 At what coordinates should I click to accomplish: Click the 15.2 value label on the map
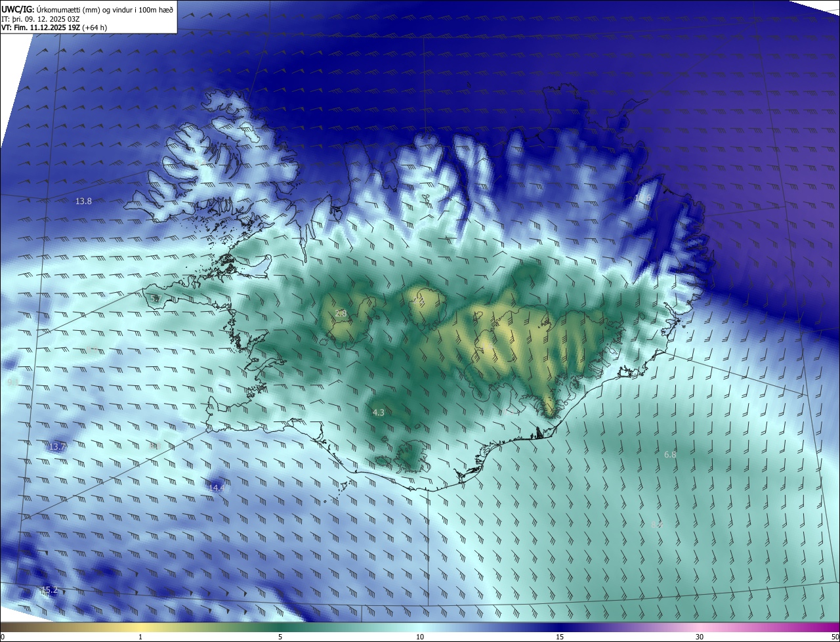pyautogui.click(x=49, y=590)
